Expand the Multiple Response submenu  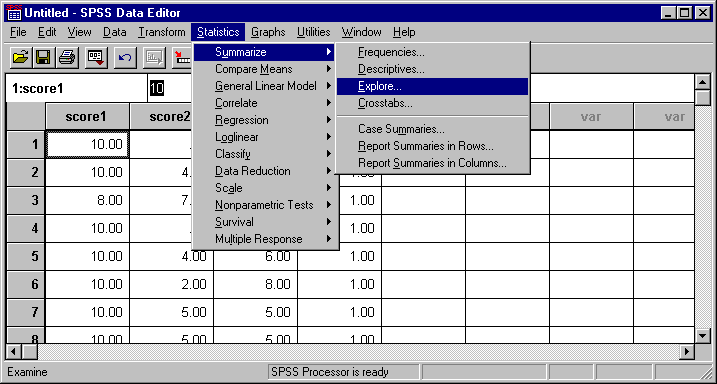tap(265, 239)
